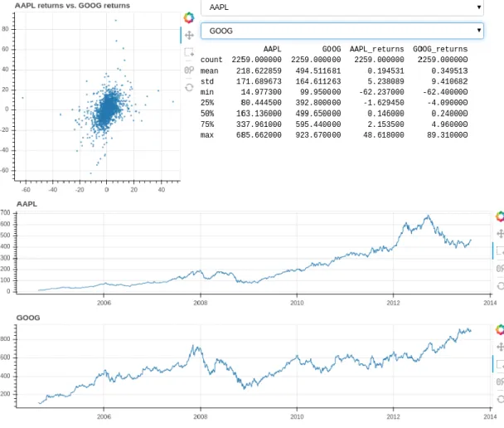
Task: Click the 'min' row label in the statistics table
Action: coord(207,92)
